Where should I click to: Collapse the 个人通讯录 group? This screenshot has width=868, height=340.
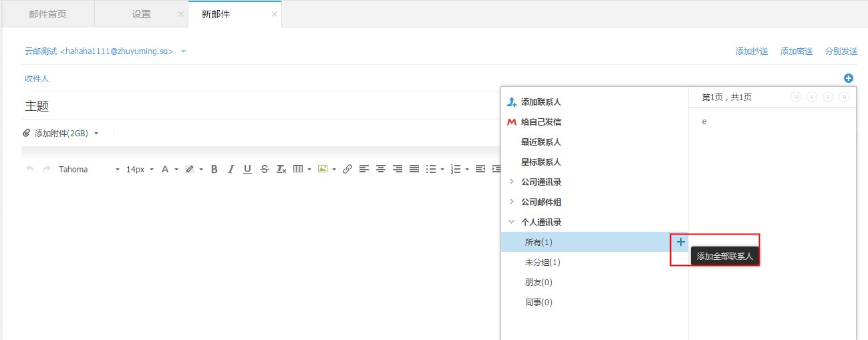click(x=512, y=222)
